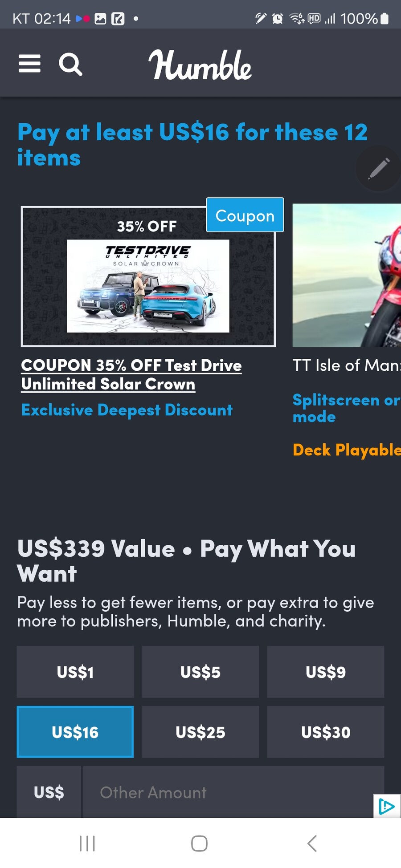
Task: Open COUPON 35% OFF Test Drive link
Action: pyautogui.click(x=131, y=375)
